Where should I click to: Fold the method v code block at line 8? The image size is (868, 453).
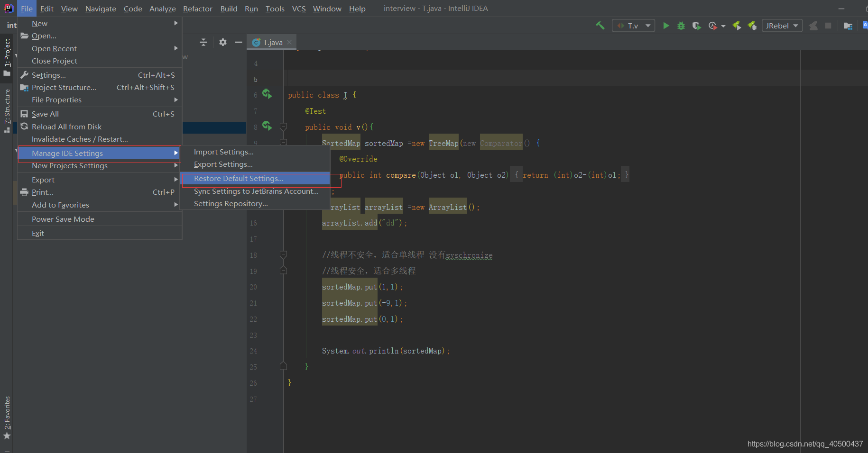(x=283, y=127)
